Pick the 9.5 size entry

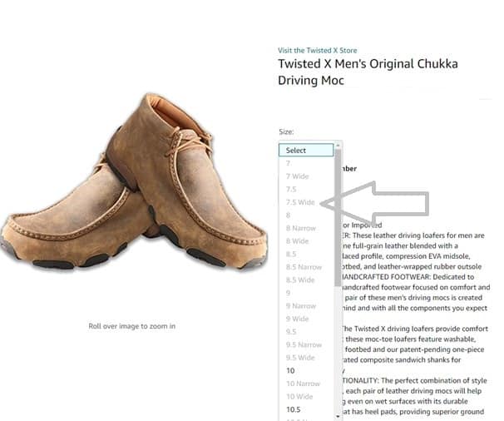[x=307, y=332]
